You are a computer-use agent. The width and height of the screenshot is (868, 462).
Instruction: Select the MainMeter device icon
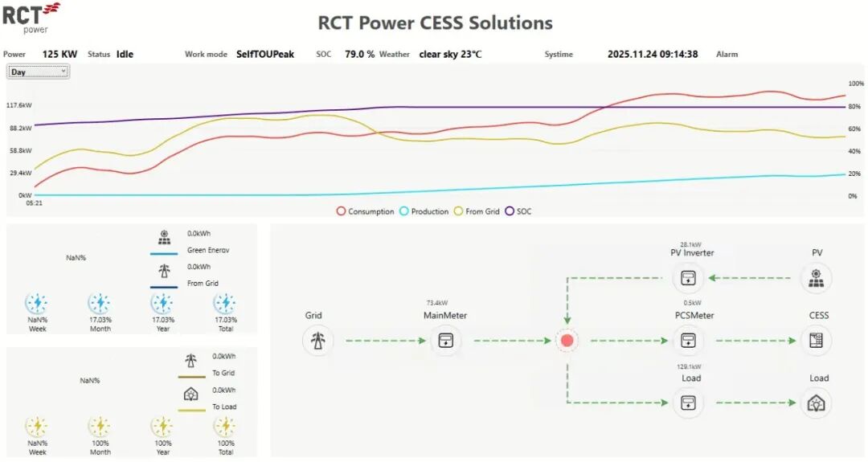click(444, 341)
